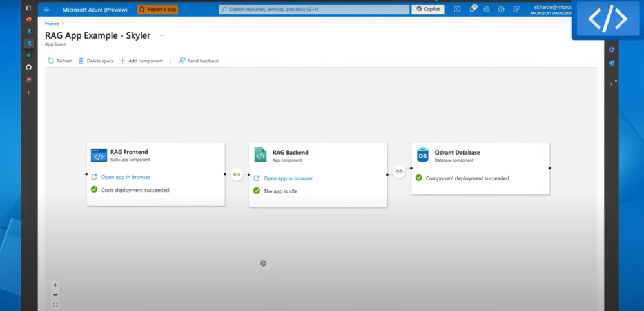Screen dimensions: 644x311
Task: Select the RAG Backend card title
Action: (290, 152)
